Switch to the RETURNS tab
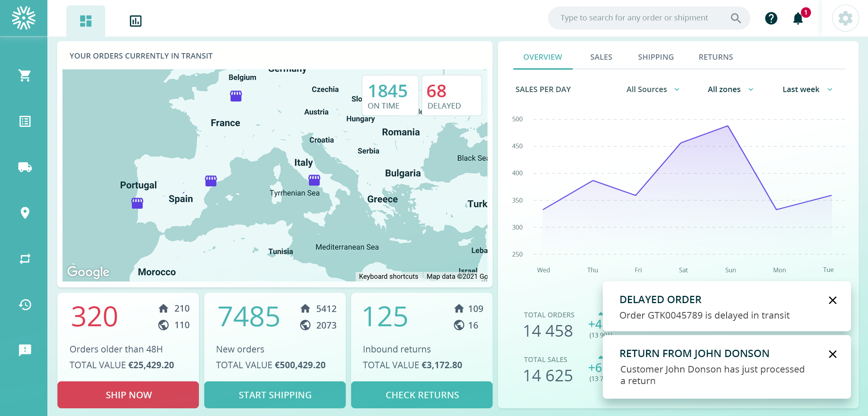Viewport: 868px width, 416px height. [x=715, y=57]
